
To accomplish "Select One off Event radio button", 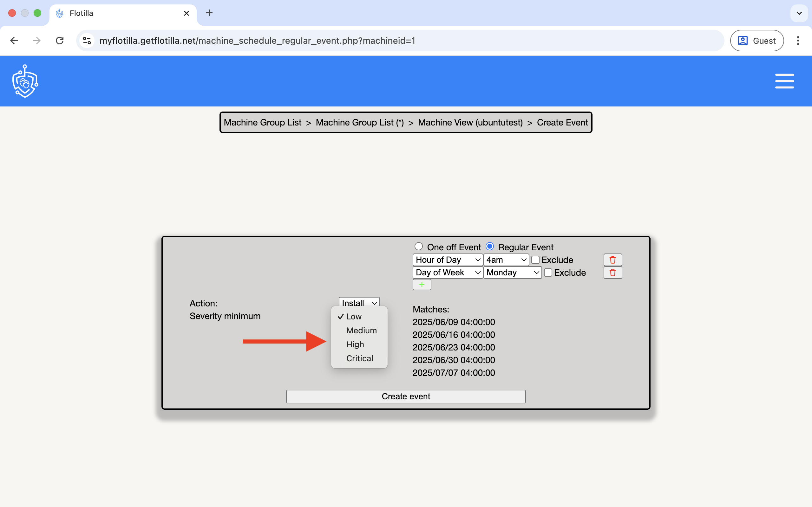I will click(418, 247).
